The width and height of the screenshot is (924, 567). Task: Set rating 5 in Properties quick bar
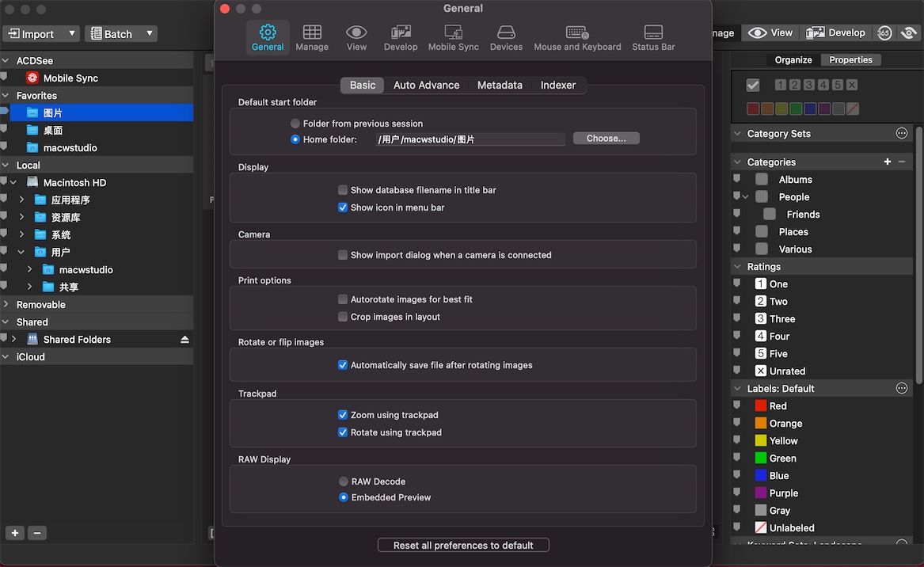(x=838, y=85)
